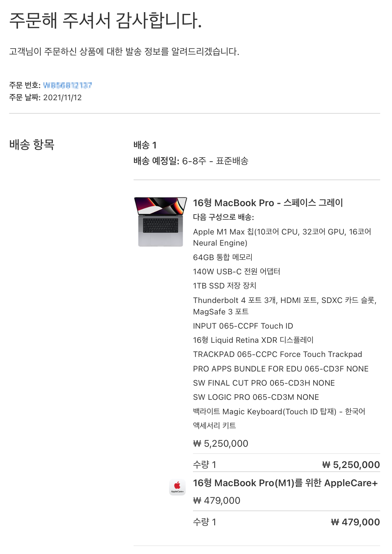Viewport: 392px width, 554px height.
Task: Click the 64GB 통합 메모리 line
Action: tap(223, 257)
